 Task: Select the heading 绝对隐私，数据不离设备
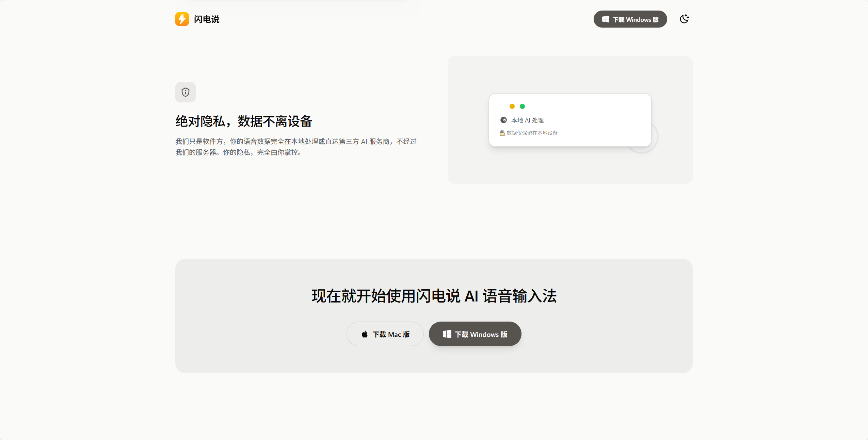(244, 121)
